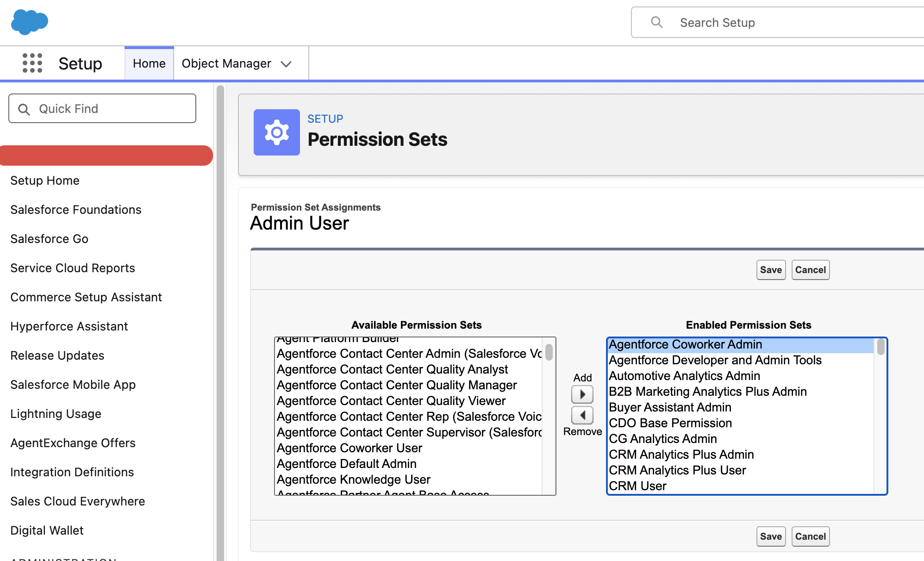The width and height of the screenshot is (924, 561).
Task: Click the Available Permission Sets scrollbar thumb
Action: click(x=549, y=352)
